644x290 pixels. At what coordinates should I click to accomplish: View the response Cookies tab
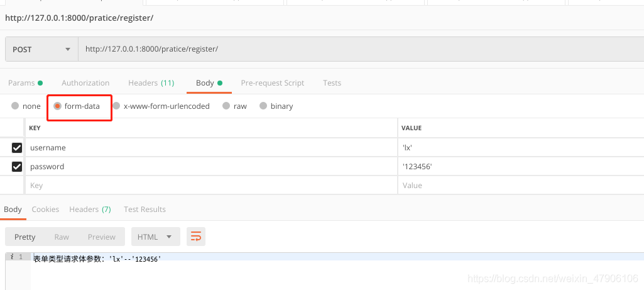click(45, 209)
